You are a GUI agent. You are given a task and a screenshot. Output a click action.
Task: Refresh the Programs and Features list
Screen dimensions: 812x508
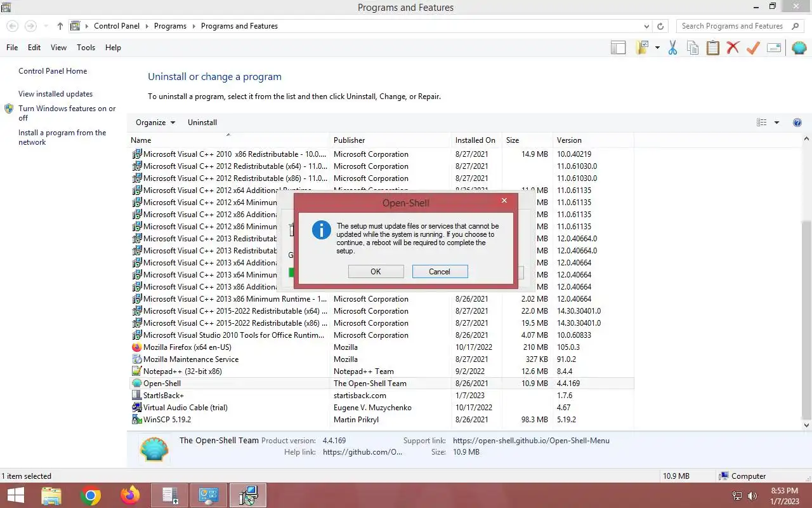coord(660,26)
